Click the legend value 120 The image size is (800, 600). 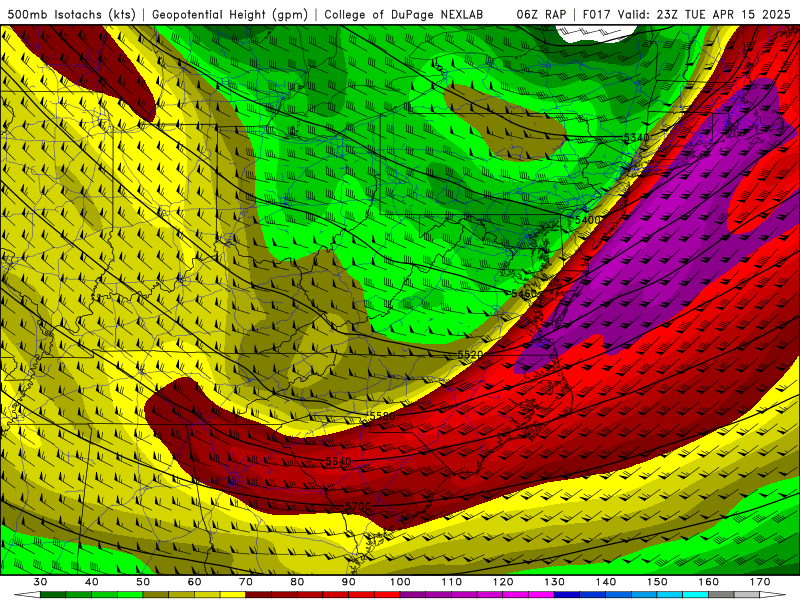pyautogui.click(x=503, y=582)
